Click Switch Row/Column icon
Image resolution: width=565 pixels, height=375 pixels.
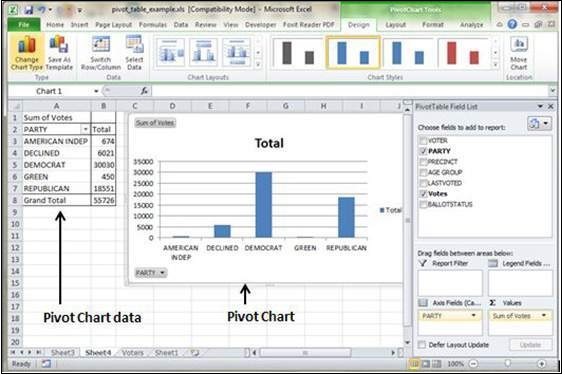tap(101, 53)
